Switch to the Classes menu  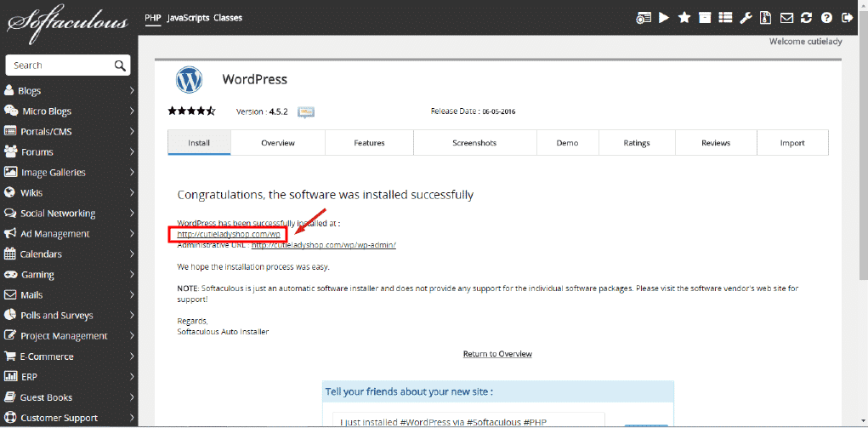tap(228, 18)
